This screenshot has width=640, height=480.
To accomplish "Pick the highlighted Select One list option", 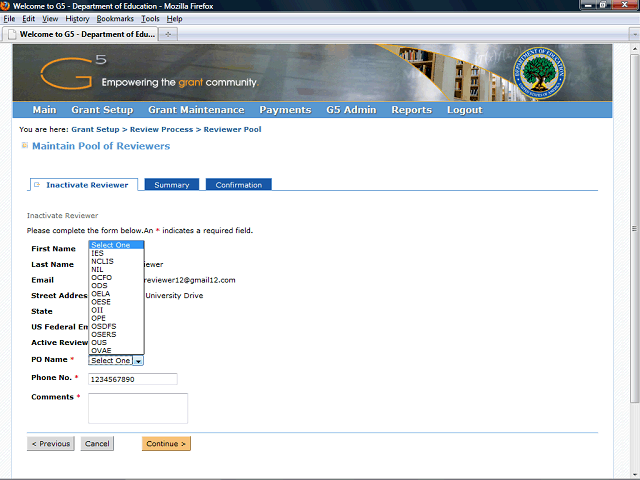I will coord(116,245).
